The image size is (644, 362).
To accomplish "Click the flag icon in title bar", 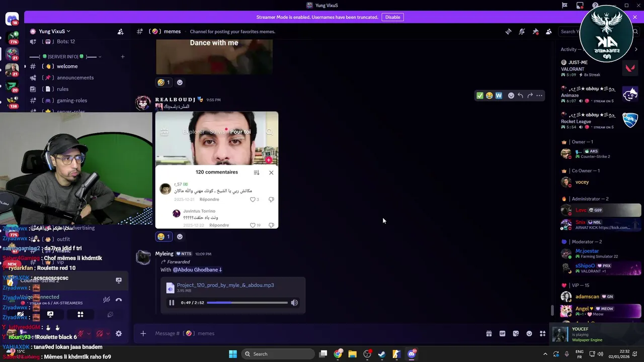I will tap(565, 6).
